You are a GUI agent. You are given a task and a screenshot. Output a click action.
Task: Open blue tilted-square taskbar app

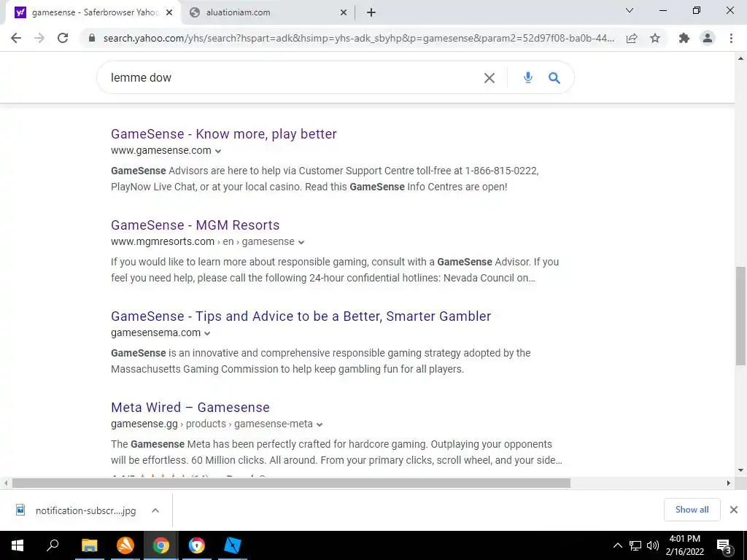tap(233, 545)
